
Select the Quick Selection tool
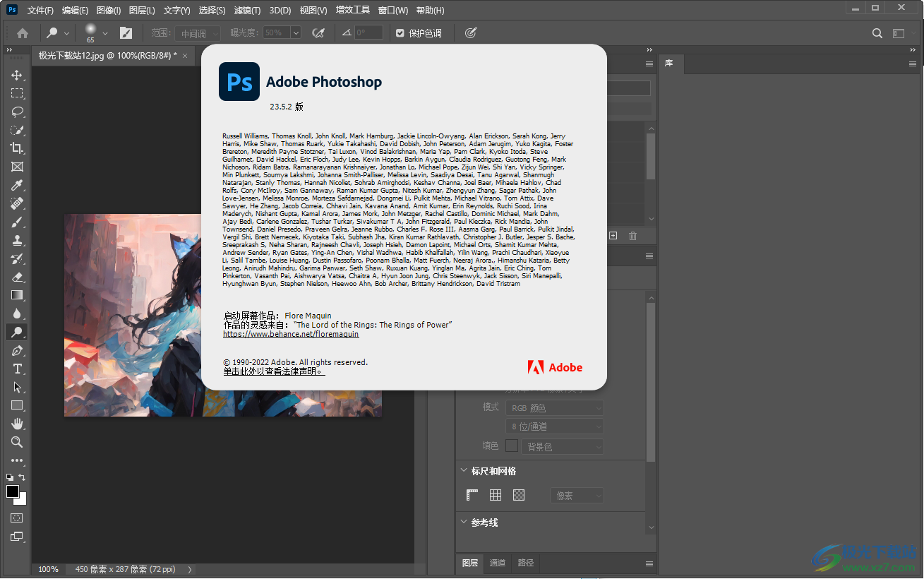tap(17, 130)
